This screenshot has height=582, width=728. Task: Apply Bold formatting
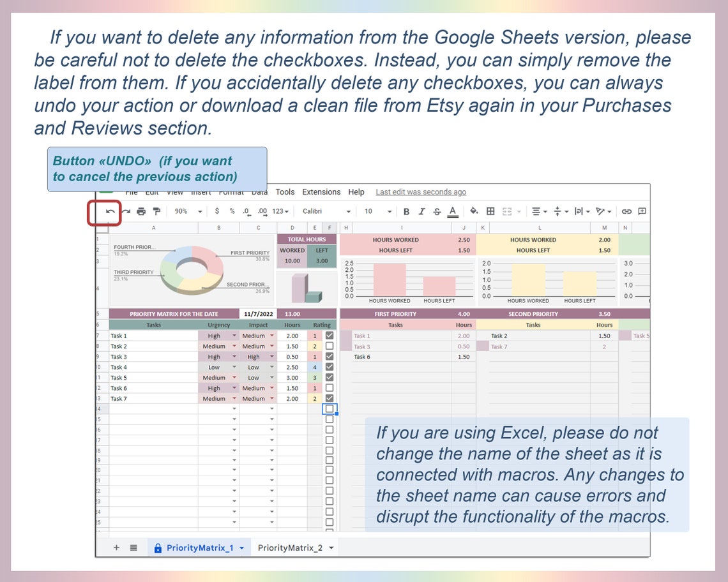[x=406, y=211]
